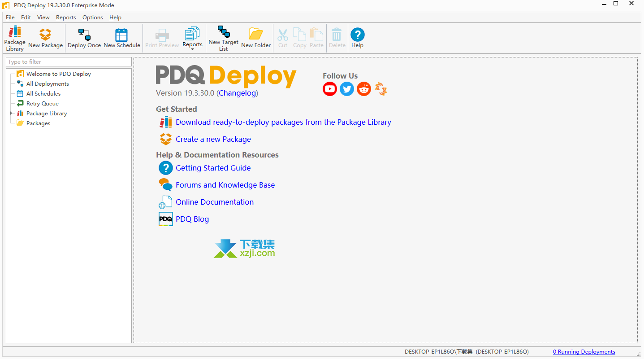644x359 pixels.
Task: Select Welcome to PDQ Deploy tree item
Action: [x=59, y=74]
